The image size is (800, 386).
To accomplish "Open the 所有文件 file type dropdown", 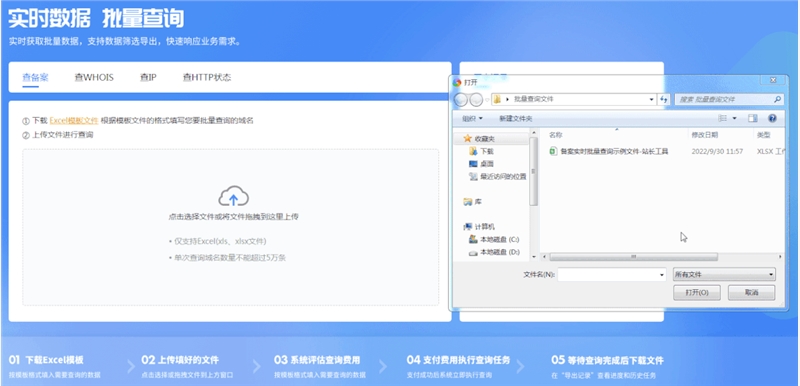I will click(724, 274).
